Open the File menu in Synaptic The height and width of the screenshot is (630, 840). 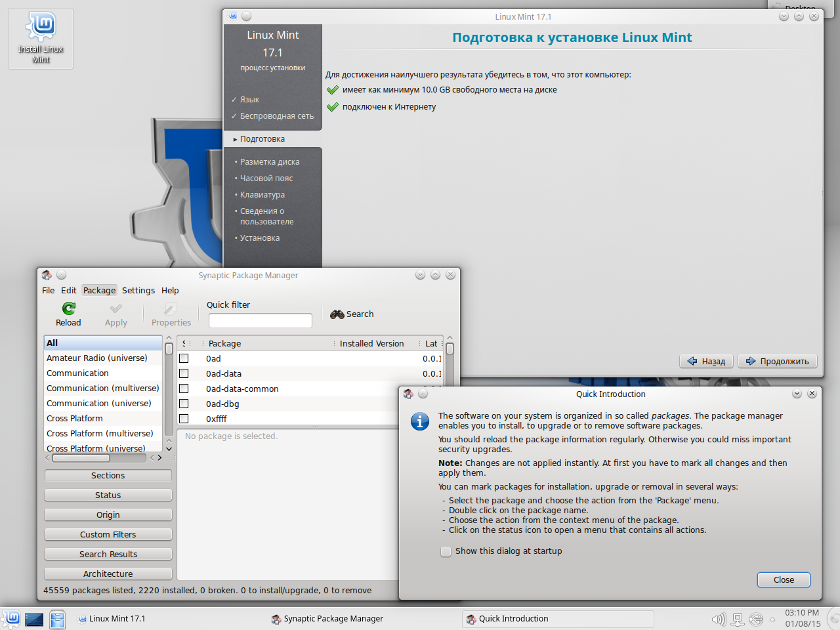click(x=49, y=290)
